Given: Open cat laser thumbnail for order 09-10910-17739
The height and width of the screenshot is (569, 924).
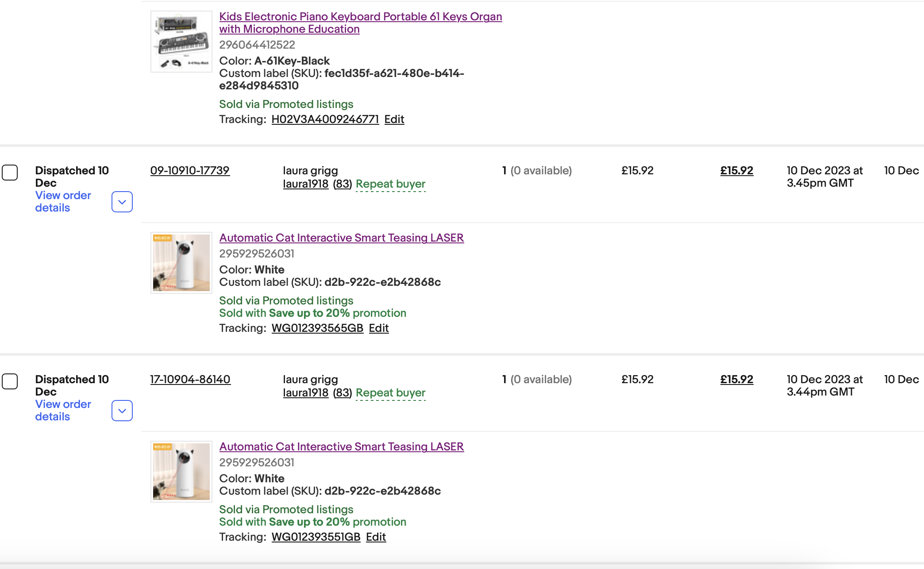Looking at the screenshot, I should pos(181,263).
